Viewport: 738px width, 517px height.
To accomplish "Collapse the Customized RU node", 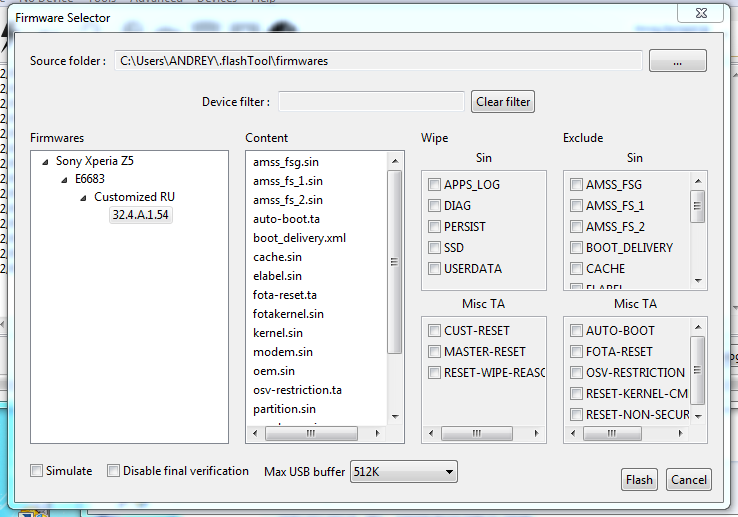I will [85, 198].
